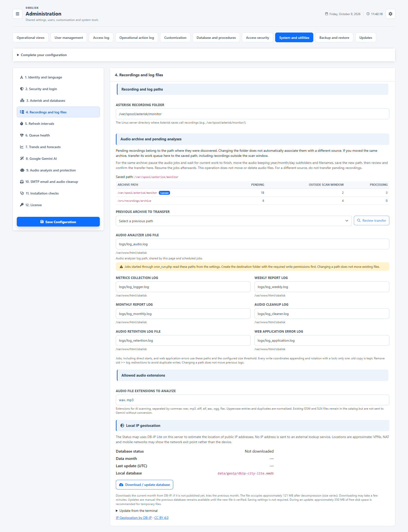Click the Not downloaded database status value
Image resolution: width=408 pixels, height=532 pixels.
pos(259,451)
